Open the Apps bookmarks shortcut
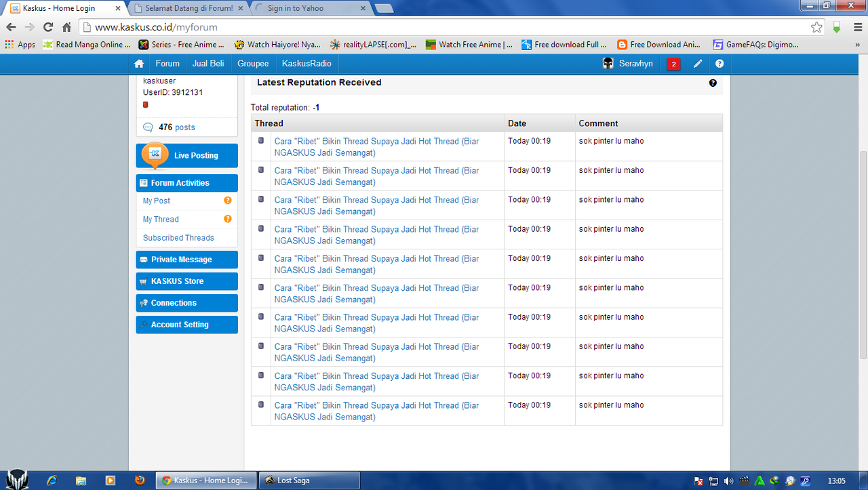 click(20, 45)
